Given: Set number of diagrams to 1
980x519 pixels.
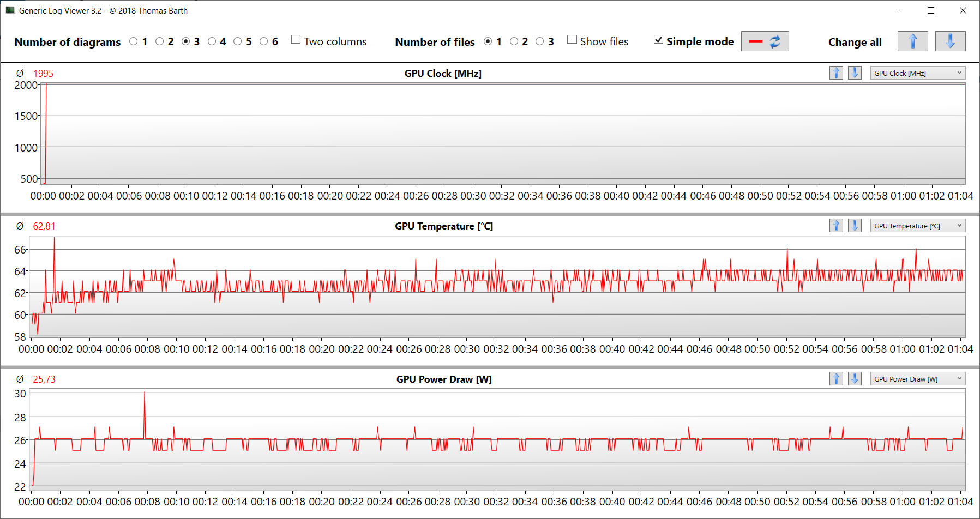Looking at the screenshot, I should pyautogui.click(x=134, y=41).
